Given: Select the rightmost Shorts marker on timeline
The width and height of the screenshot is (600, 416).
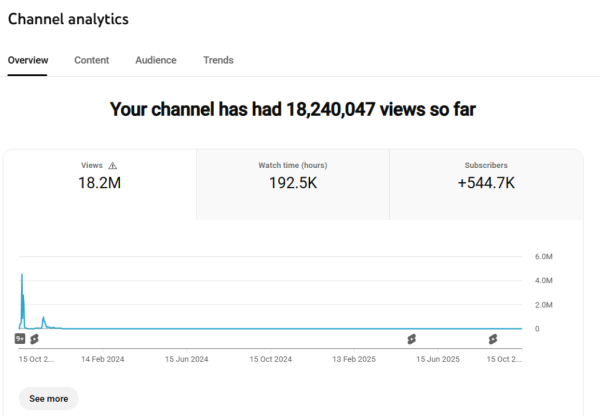Looking at the screenshot, I should 492,339.
